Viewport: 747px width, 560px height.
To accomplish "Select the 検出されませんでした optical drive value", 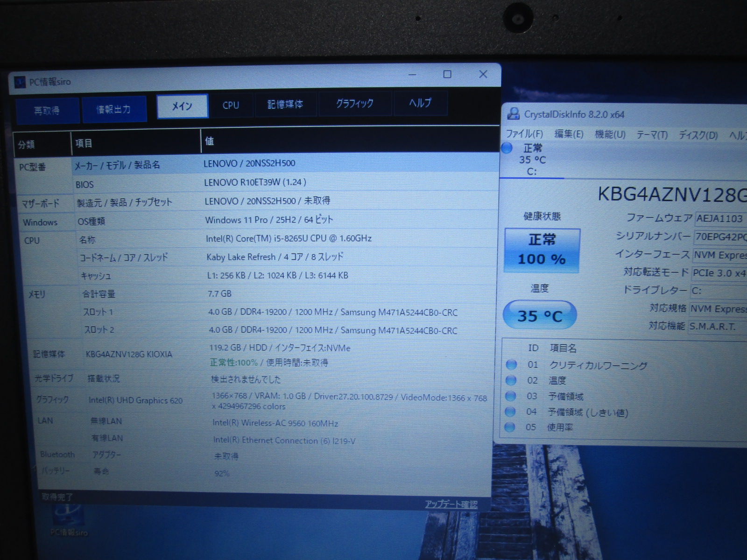I will [246, 379].
